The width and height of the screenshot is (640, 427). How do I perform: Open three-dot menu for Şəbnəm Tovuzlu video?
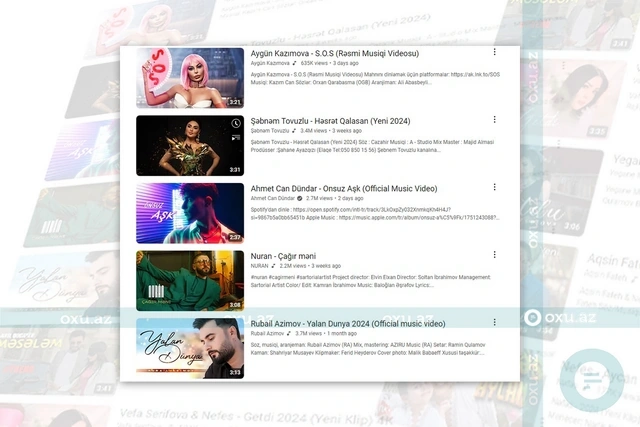click(494, 119)
